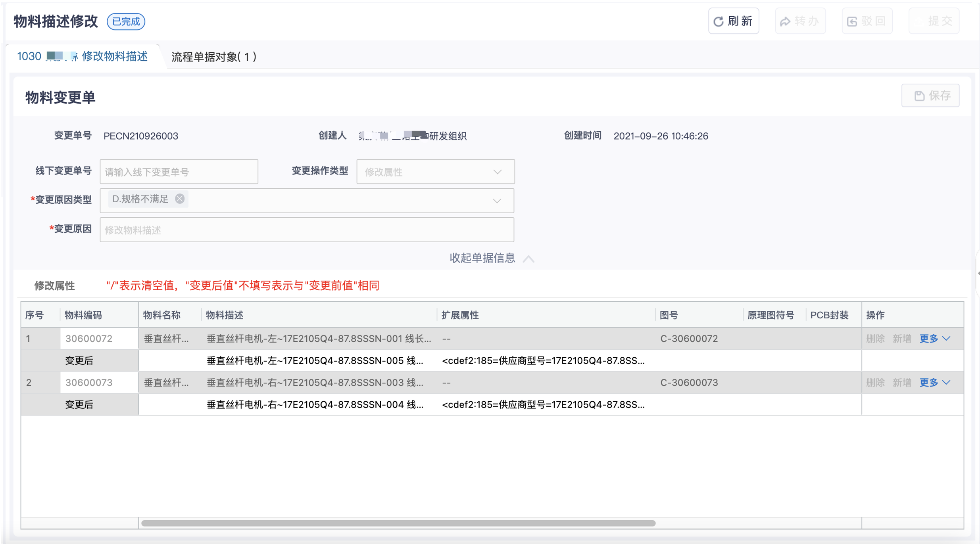Click the 保存 save button

click(x=930, y=96)
